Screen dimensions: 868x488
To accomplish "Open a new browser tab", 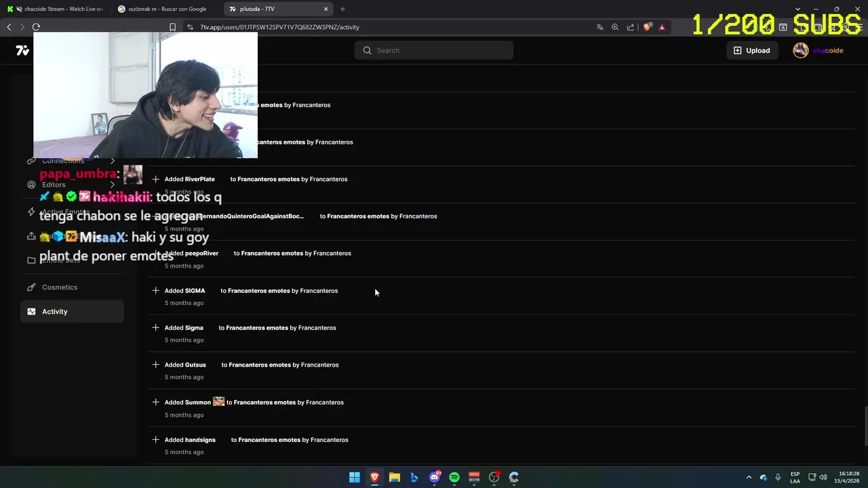I will (x=342, y=9).
